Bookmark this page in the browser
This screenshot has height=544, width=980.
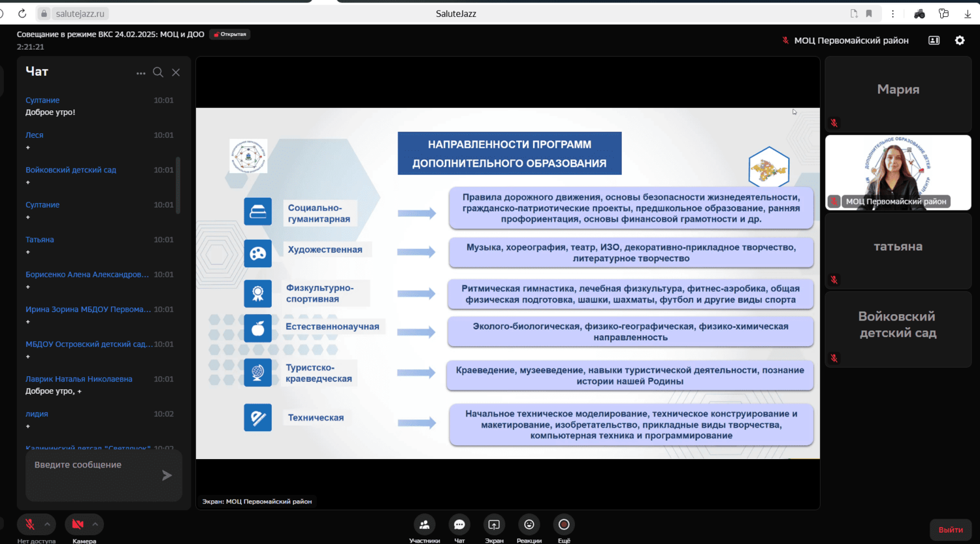(869, 13)
